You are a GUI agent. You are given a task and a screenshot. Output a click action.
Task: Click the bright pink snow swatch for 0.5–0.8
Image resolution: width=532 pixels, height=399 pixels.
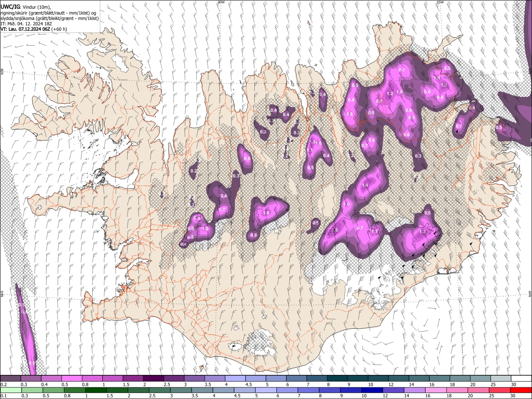(72, 379)
